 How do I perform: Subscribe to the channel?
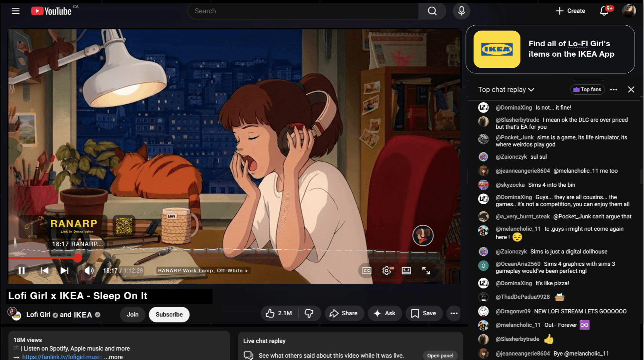click(x=169, y=315)
